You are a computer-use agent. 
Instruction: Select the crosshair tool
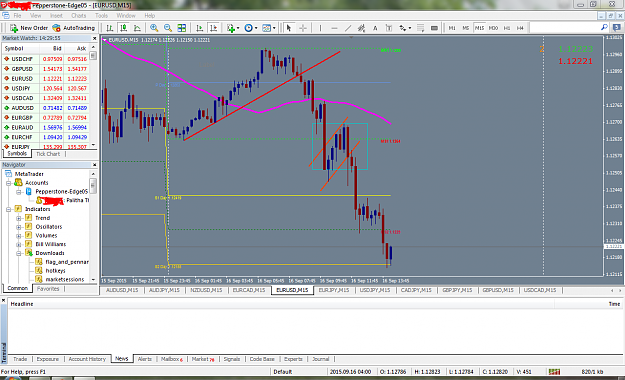click(303, 28)
